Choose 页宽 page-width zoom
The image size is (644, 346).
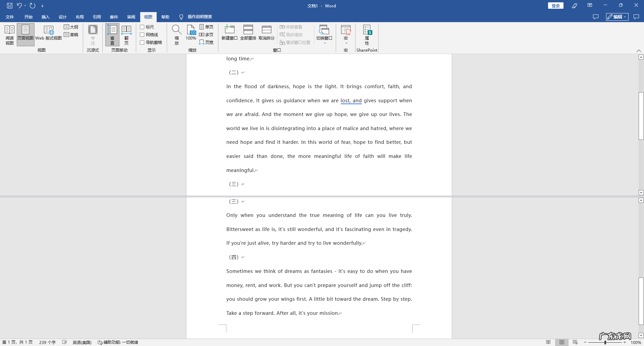206,43
